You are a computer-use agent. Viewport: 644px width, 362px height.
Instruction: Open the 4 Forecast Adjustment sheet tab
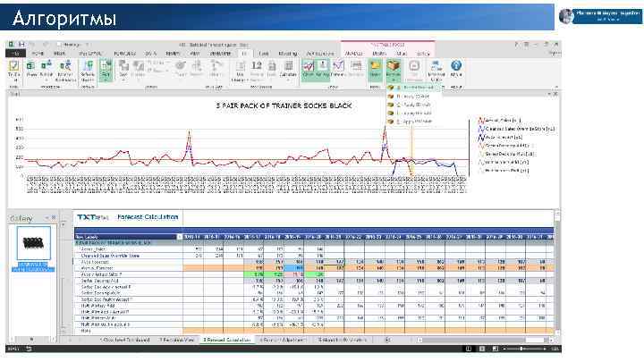(x=283, y=340)
